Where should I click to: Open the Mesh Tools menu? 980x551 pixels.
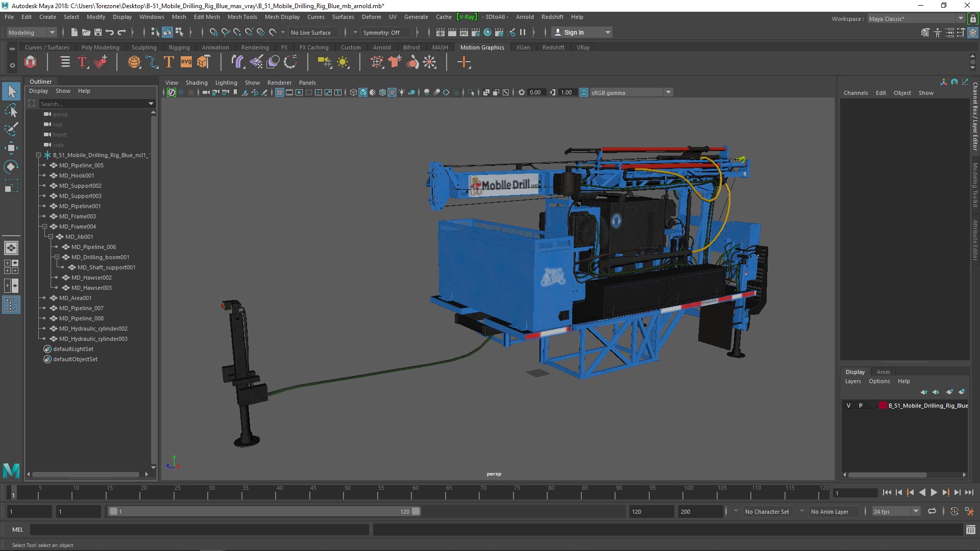(242, 17)
